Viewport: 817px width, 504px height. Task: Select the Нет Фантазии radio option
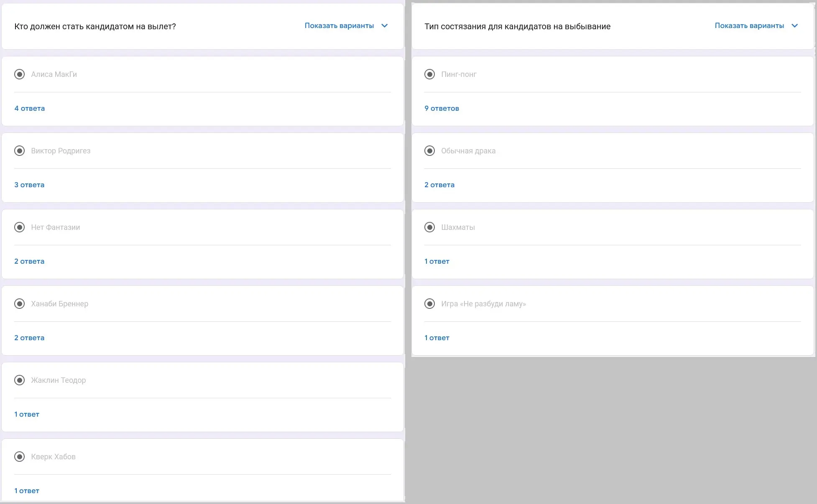[20, 227]
